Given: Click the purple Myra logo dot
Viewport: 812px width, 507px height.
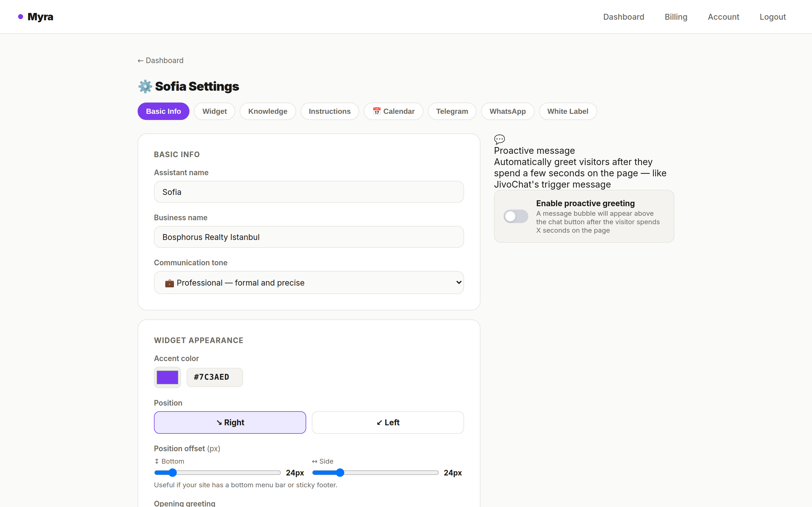Looking at the screenshot, I should [x=21, y=17].
